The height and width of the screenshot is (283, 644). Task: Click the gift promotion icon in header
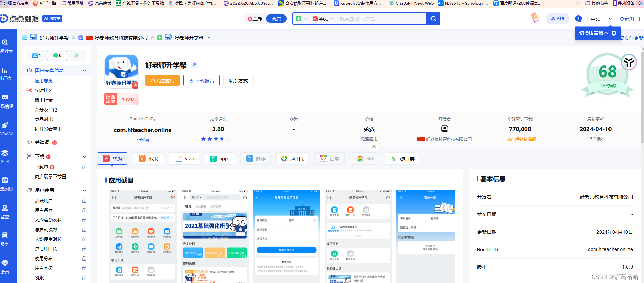click(535, 18)
